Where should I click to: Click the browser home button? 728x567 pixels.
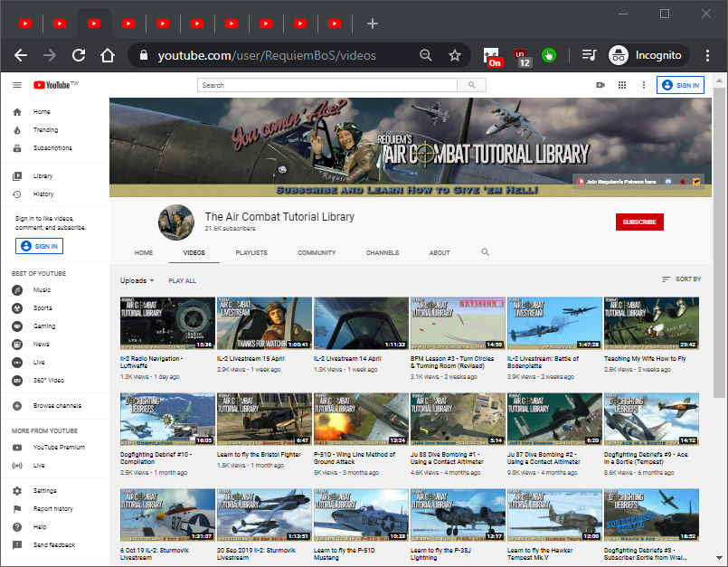coord(108,55)
